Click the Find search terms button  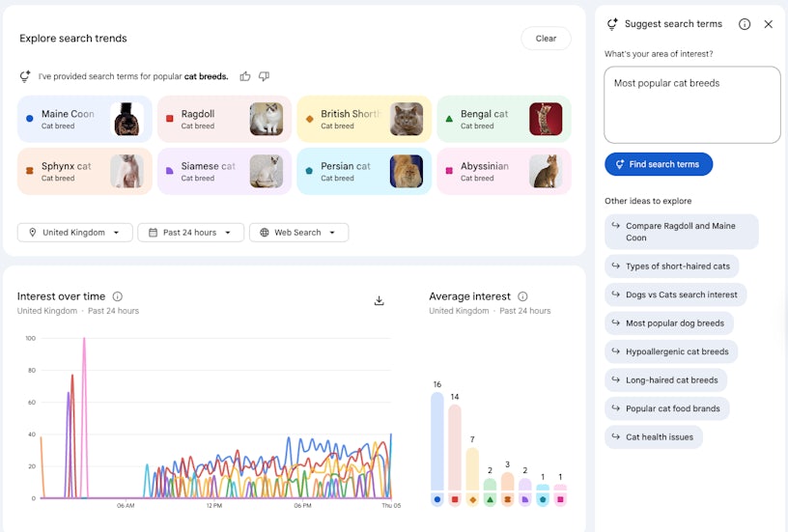pyautogui.click(x=659, y=164)
